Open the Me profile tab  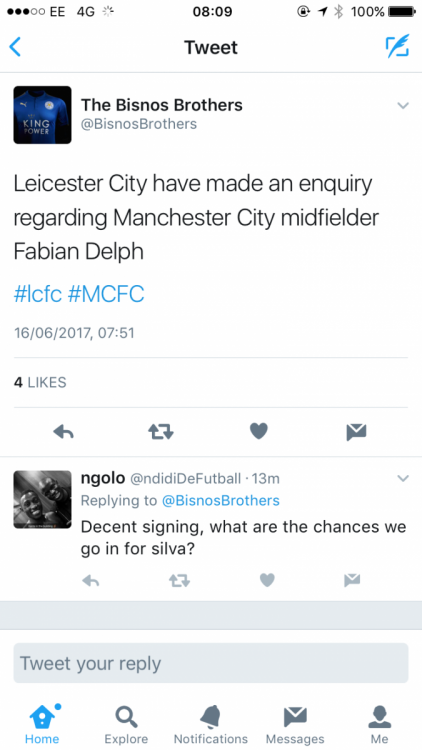tap(379, 725)
